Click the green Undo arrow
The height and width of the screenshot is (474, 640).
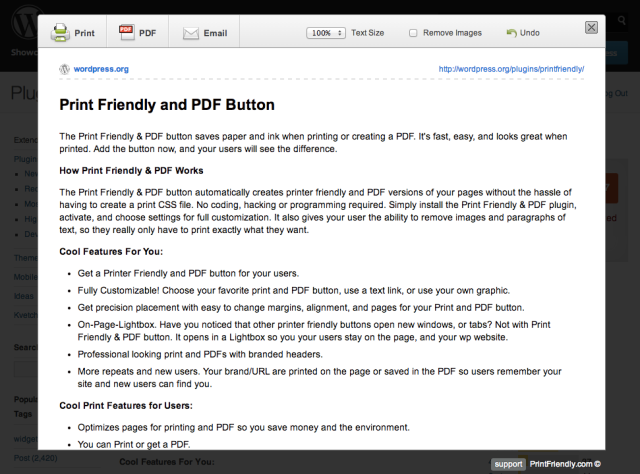pos(512,33)
